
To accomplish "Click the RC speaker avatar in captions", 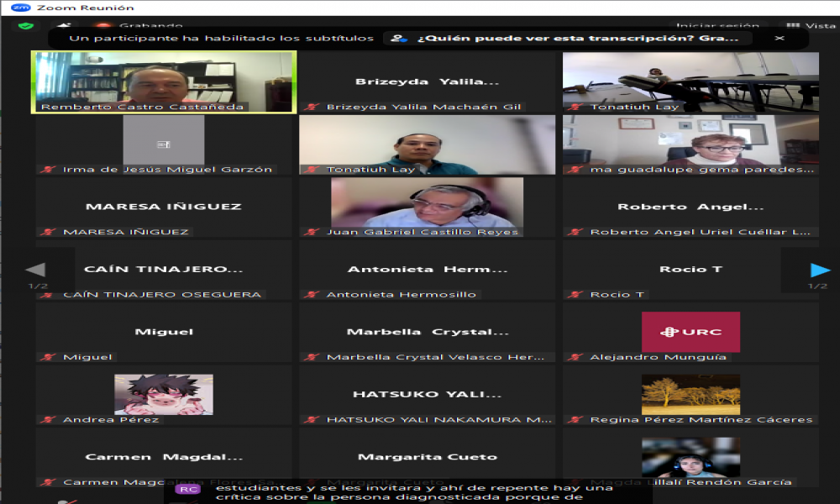I will tap(188, 489).
